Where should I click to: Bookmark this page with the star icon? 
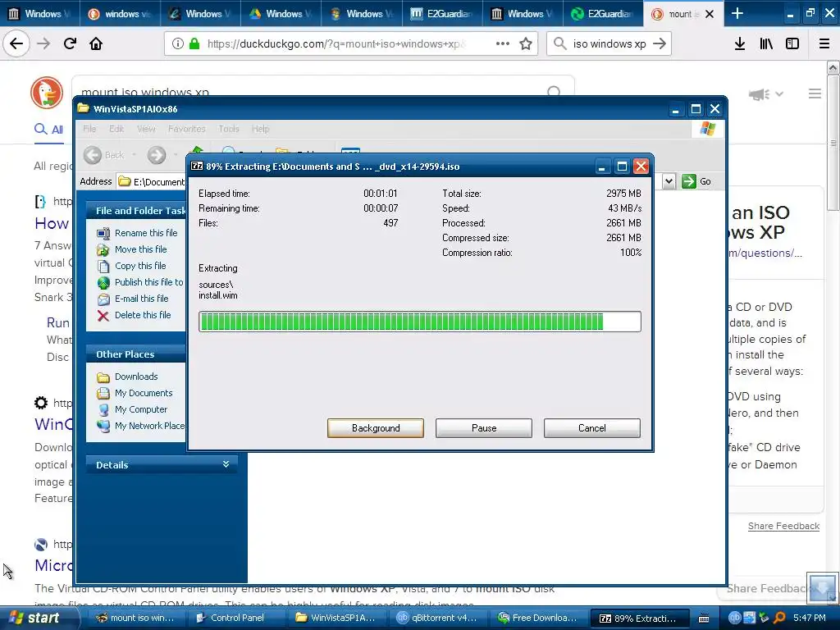(526, 44)
